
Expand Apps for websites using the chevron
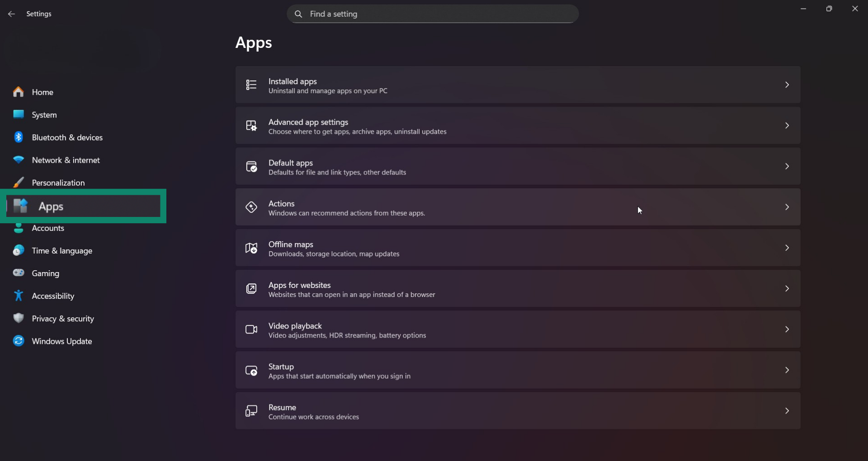coord(787,288)
